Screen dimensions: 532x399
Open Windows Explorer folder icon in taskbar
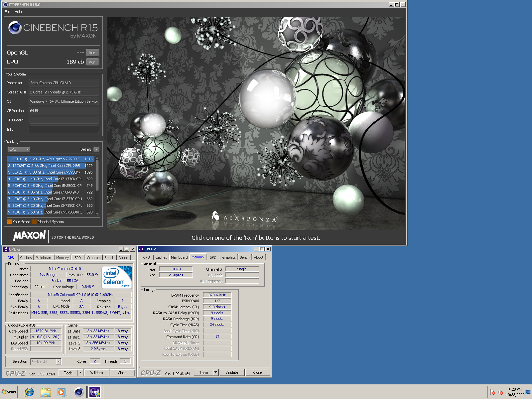point(46,392)
